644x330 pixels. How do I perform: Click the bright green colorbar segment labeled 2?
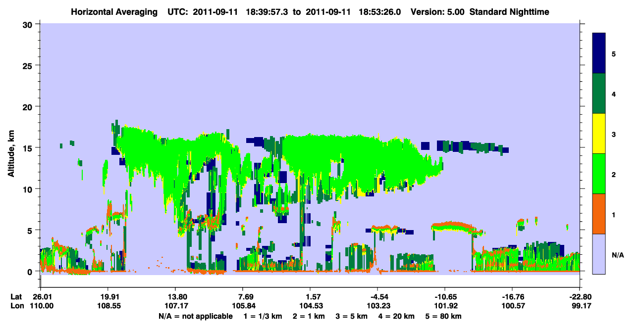tap(599, 174)
